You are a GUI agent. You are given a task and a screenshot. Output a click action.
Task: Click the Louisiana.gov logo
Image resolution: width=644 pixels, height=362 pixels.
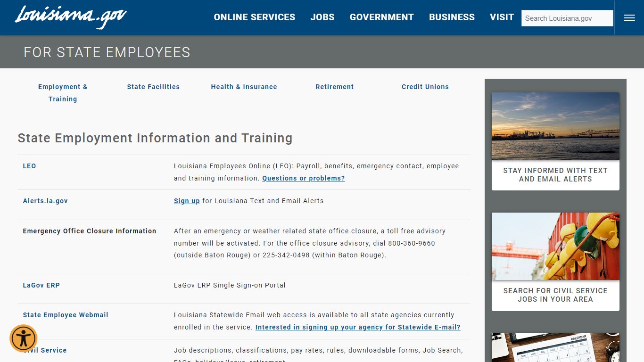pyautogui.click(x=70, y=16)
